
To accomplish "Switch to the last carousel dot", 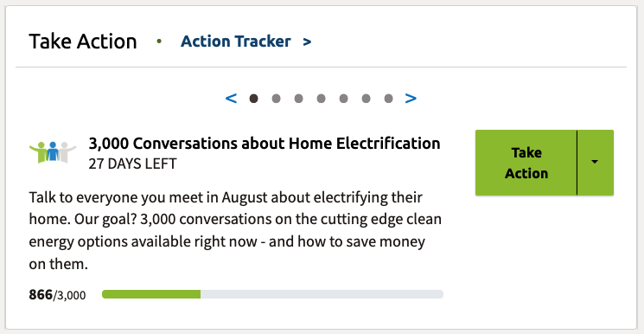I will (388, 99).
